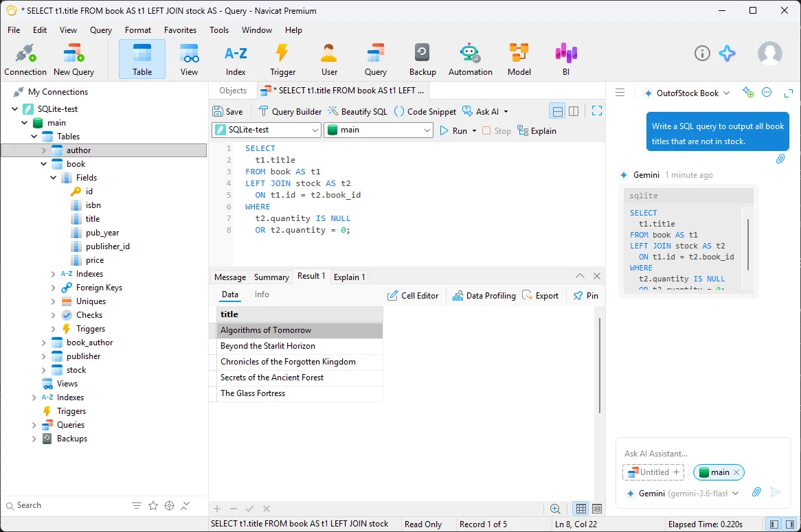801x532 pixels.
Task: Select the Table toolbar icon
Action: point(142,60)
